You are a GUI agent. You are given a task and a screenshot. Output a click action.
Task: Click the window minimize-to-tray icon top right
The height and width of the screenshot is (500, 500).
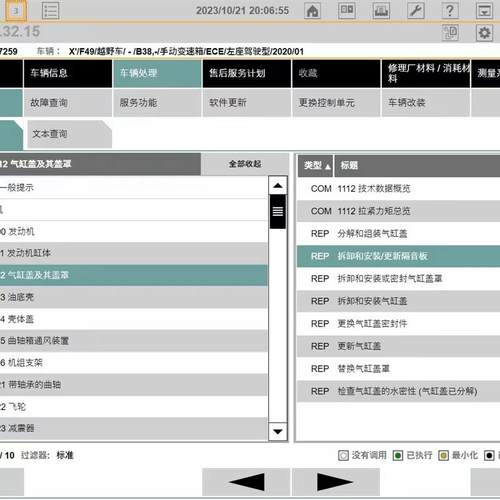coord(484,11)
